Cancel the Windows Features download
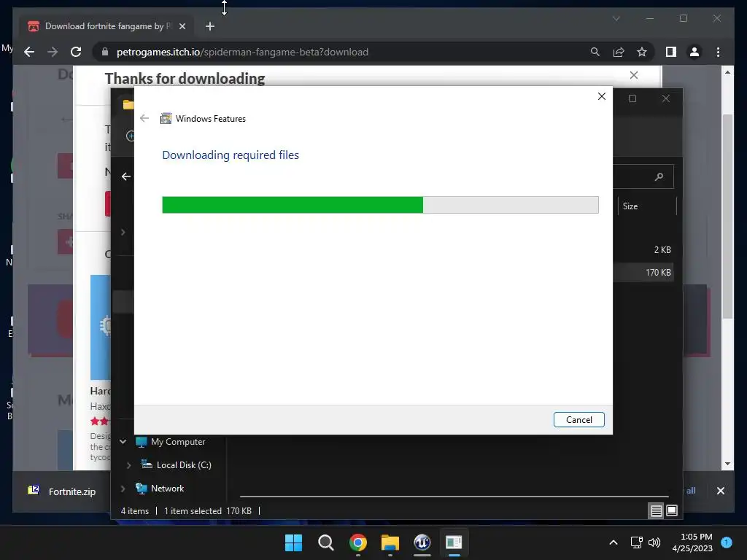This screenshot has width=747, height=560. pos(578,419)
